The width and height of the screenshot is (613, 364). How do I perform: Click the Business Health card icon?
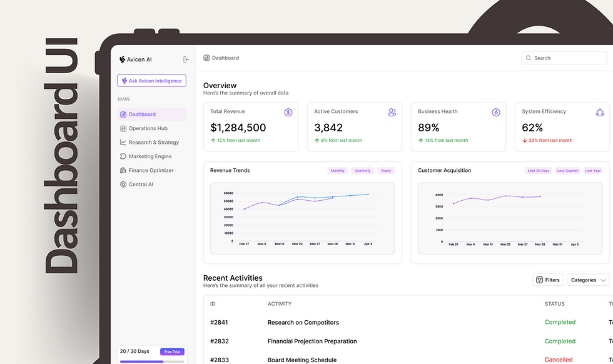(x=495, y=113)
